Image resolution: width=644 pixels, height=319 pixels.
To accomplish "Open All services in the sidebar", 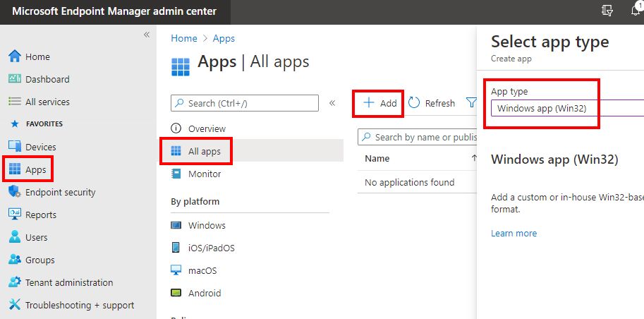I will tap(47, 102).
